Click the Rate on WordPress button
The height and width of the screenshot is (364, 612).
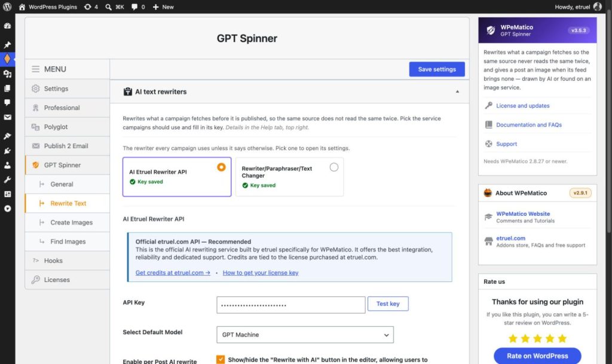(x=537, y=356)
